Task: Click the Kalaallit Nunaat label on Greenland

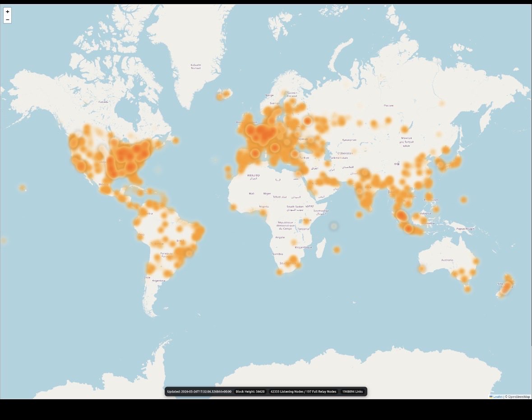Action: [x=196, y=66]
